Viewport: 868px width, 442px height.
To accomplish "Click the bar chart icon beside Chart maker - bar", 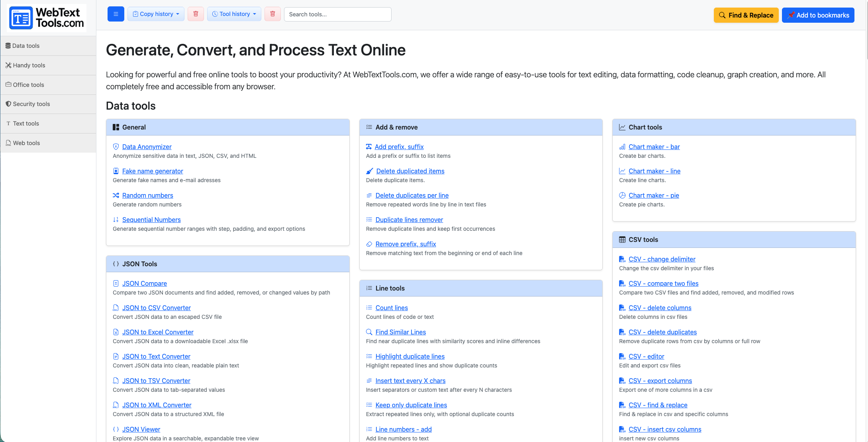I will coord(622,147).
